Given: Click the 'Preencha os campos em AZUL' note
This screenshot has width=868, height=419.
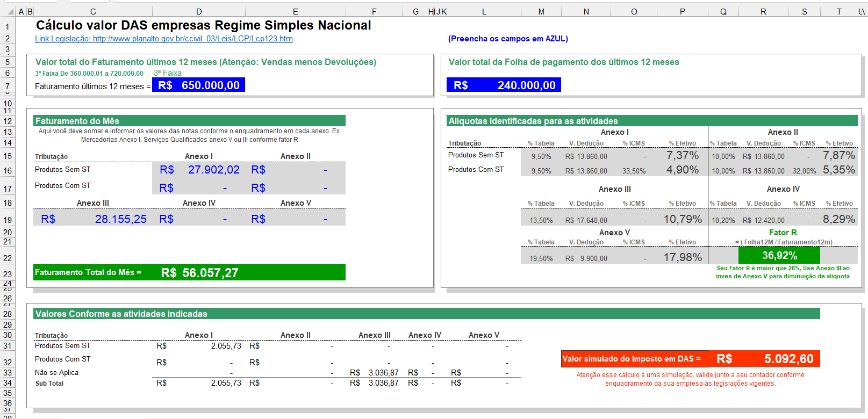Looking at the screenshot, I should tap(508, 39).
